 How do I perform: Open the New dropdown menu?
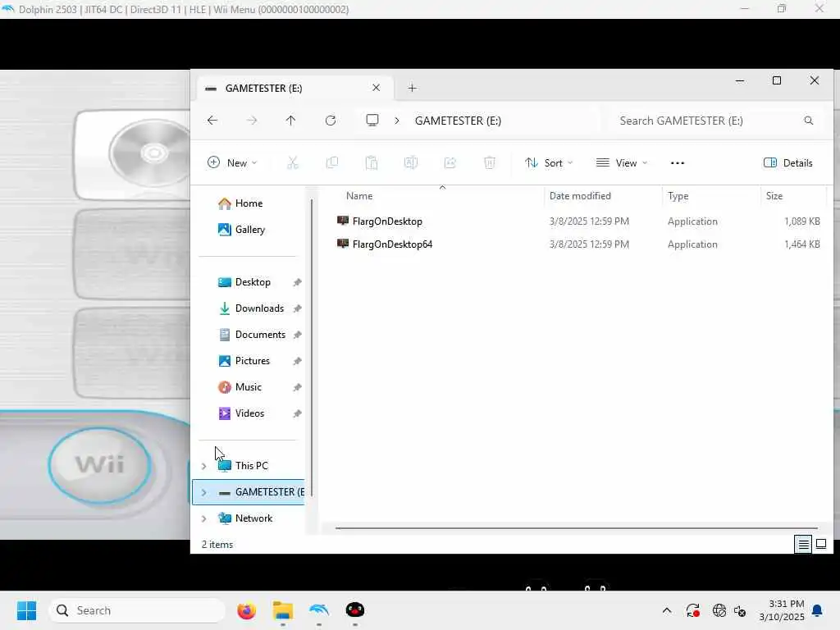tap(232, 163)
